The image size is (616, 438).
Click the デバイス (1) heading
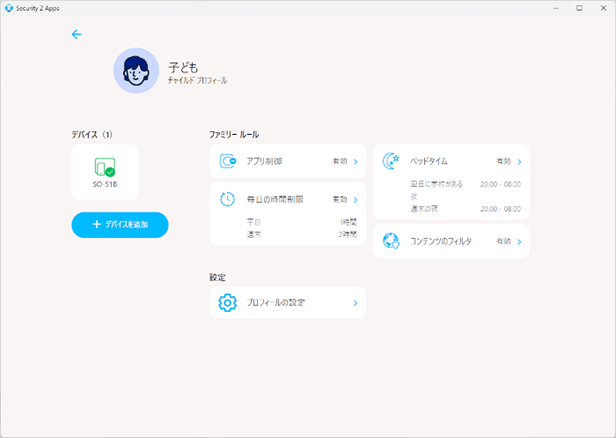[92, 134]
